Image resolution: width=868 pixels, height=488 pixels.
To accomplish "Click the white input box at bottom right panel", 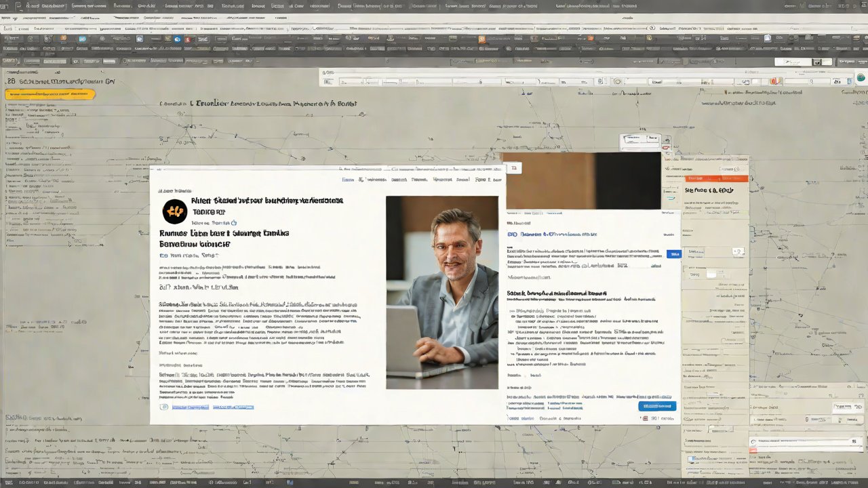I will pyautogui.click(x=800, y=442).
